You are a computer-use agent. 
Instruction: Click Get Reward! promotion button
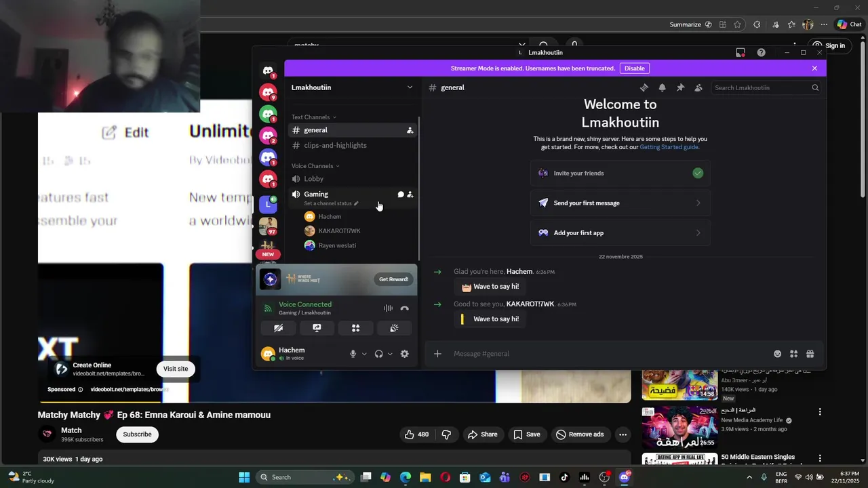pos(393,279)
